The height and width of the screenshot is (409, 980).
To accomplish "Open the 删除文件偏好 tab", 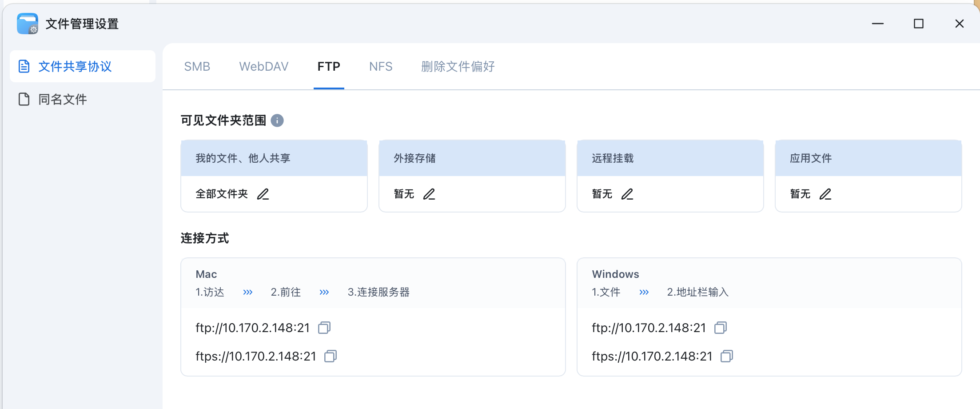I will 458,66.
